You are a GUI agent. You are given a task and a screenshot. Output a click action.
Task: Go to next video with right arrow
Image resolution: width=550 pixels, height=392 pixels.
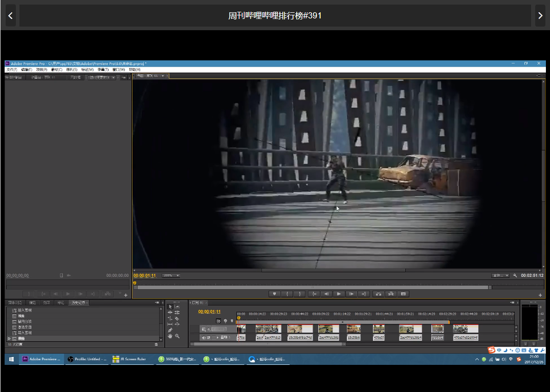coord(540,16)
